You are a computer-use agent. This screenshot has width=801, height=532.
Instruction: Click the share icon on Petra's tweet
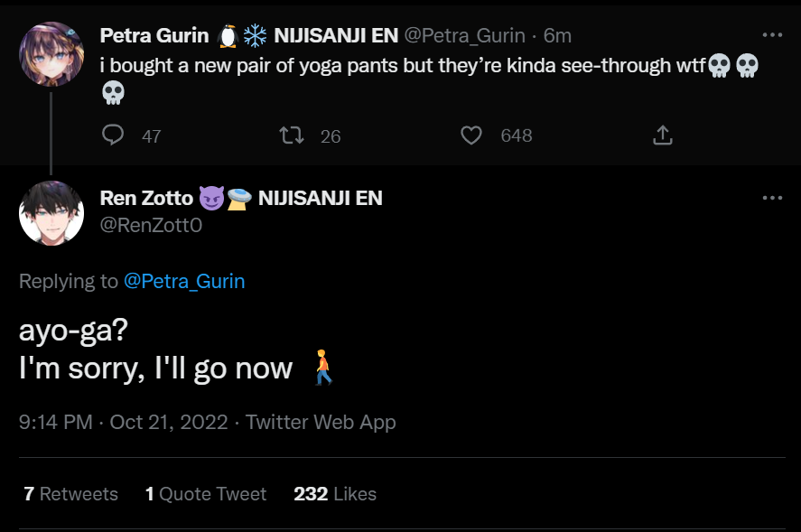(x=662, y=135)
